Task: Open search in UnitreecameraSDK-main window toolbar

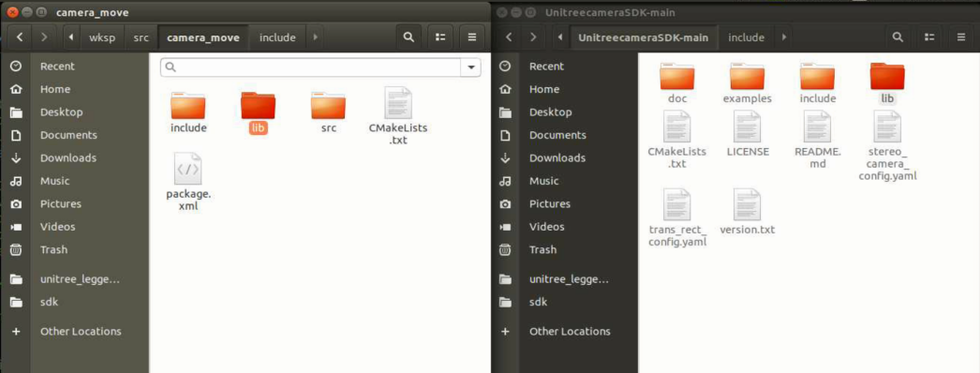Action: tap(898, 37)
